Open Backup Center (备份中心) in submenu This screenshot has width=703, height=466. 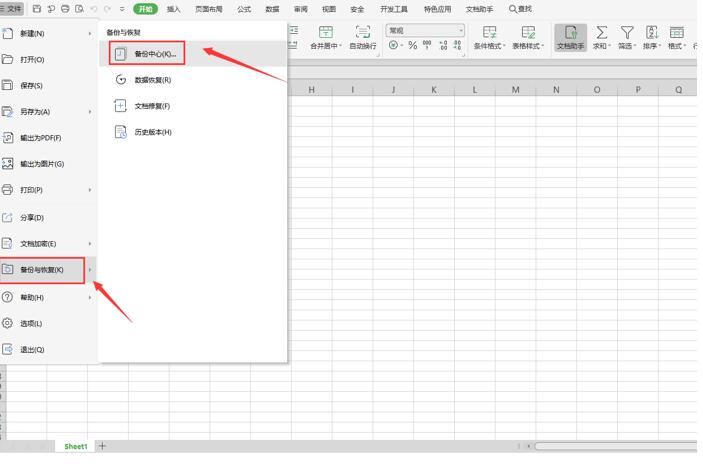pyautogui.click(x=154, y=53)
